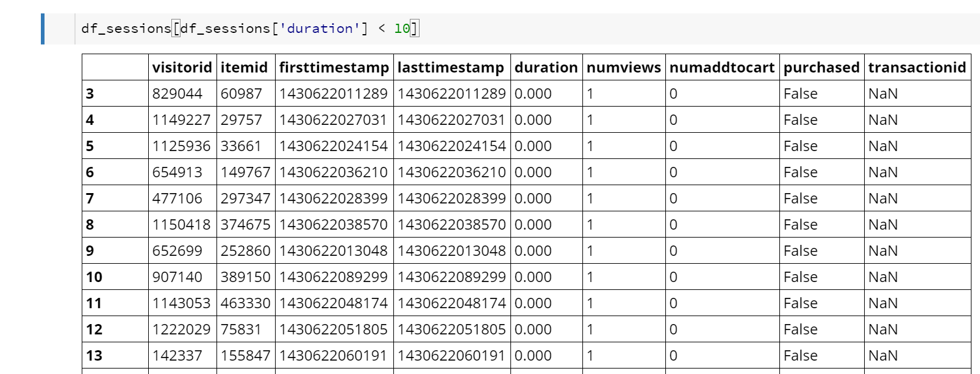Screen dimensions: 980x374
Task: Click the firsttimestamp column header
Action: point(334,68)
